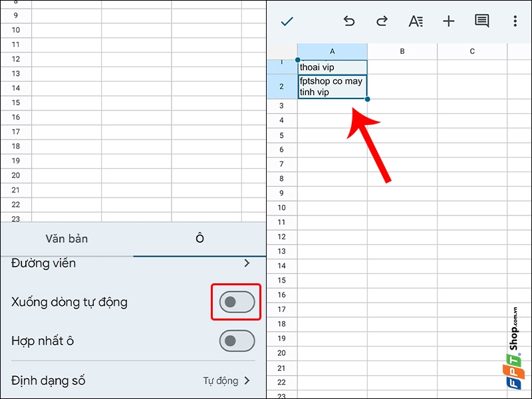Tap the Định dạng số label
Screen dimensions: 532x399
[48, 380]
